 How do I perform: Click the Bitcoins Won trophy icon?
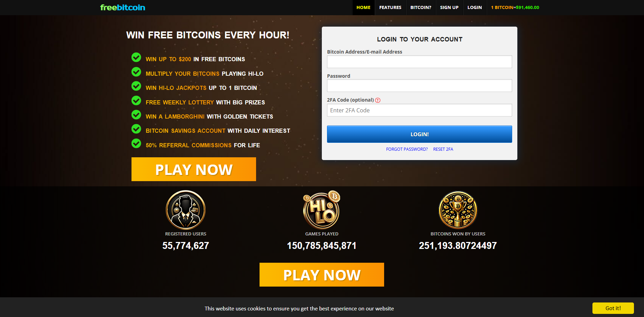[x=458, y=210]
